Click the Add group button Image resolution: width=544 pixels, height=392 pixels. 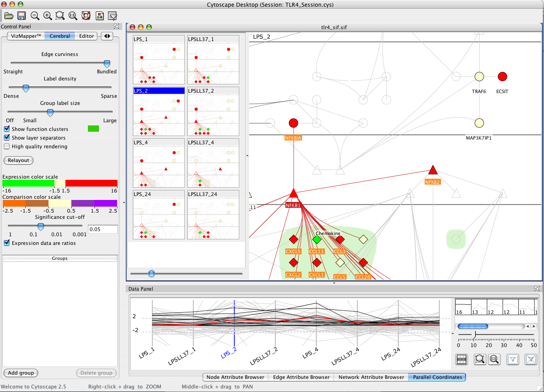(x=21, y=373)
